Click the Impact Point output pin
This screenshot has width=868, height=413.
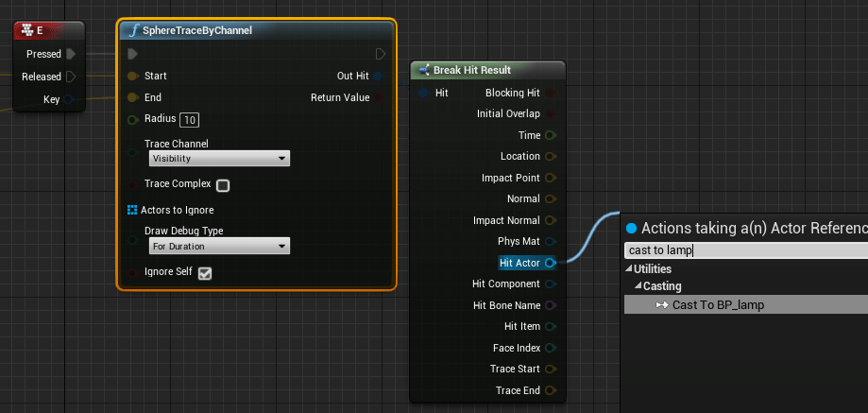click(551, 178)
